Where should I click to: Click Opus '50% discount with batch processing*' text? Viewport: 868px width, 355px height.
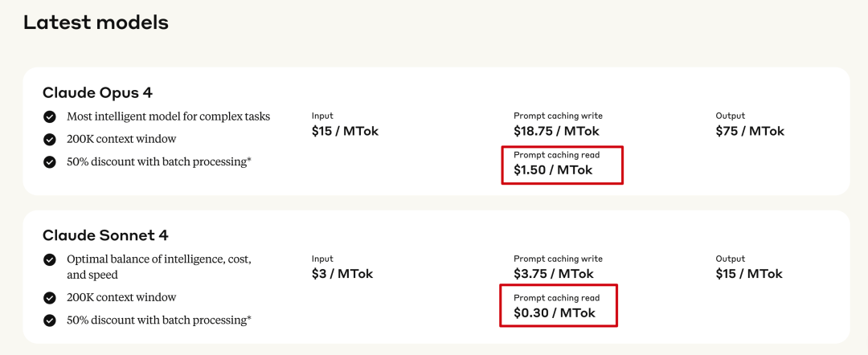pyautogui.click(x=159, y=162)
